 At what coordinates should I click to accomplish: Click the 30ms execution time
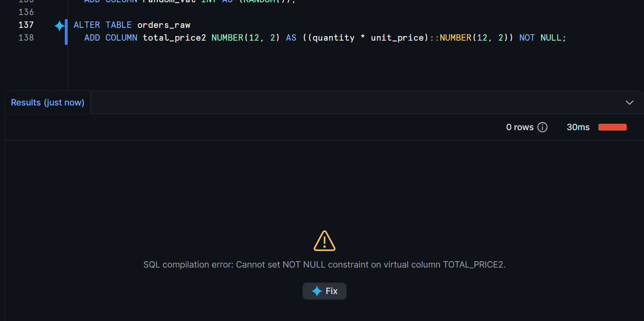(578, 127)
